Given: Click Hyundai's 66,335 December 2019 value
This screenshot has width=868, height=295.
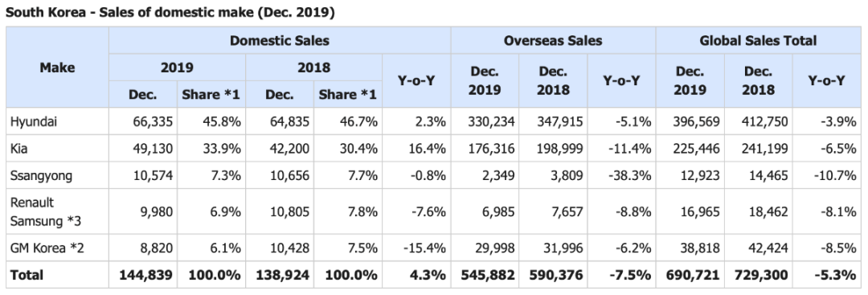Looking at the screenshot, I should 143,121.
